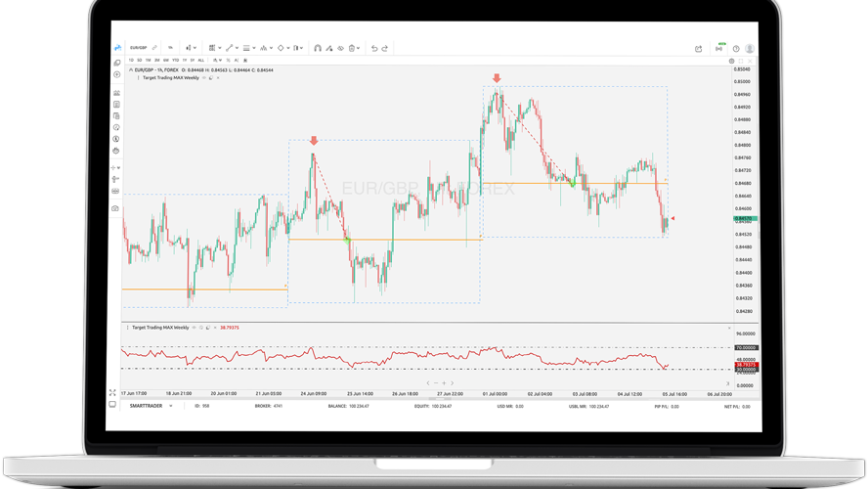Select the magnet snap tool

pos(318,48)
